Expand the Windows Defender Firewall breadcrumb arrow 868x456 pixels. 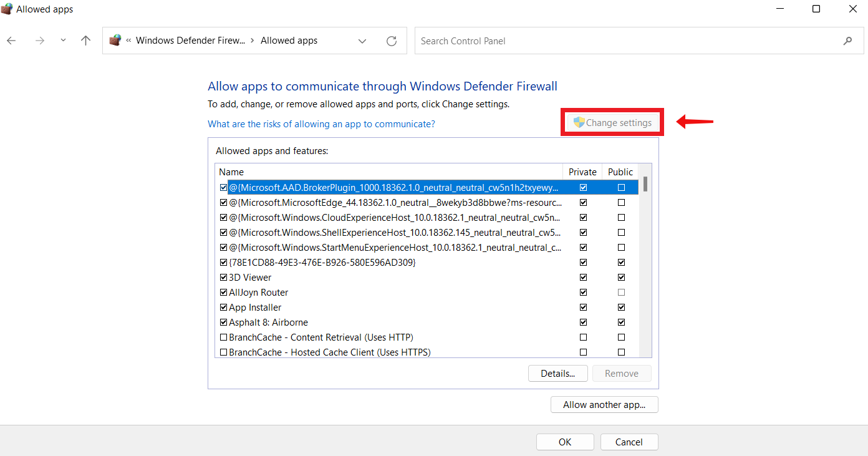253,41
